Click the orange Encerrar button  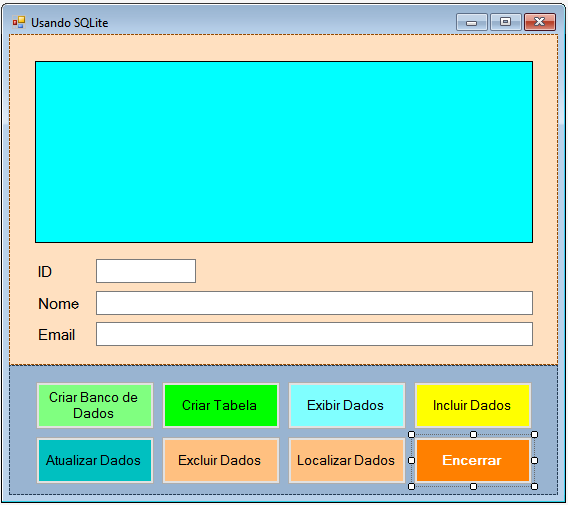(473, 460)
